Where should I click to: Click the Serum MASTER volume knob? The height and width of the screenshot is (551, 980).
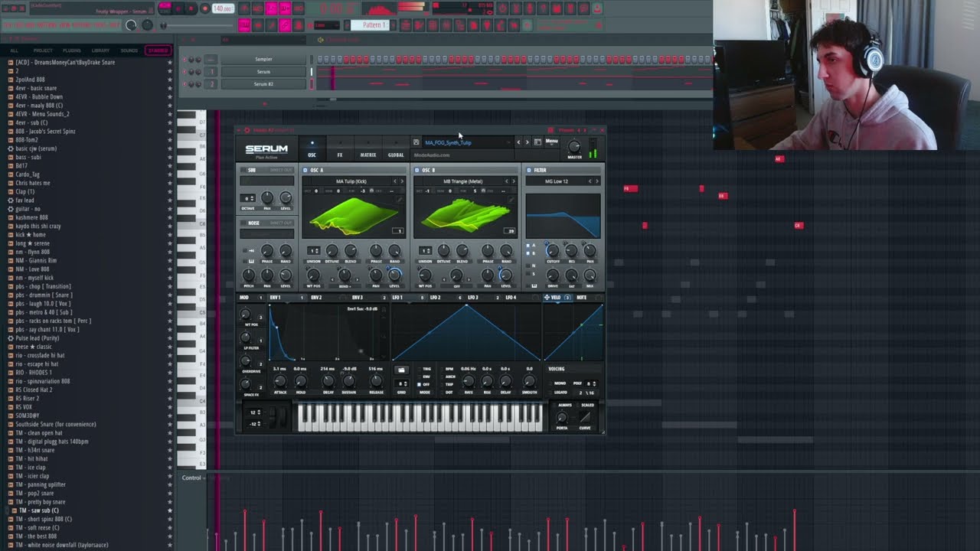[x=574, y=146]
